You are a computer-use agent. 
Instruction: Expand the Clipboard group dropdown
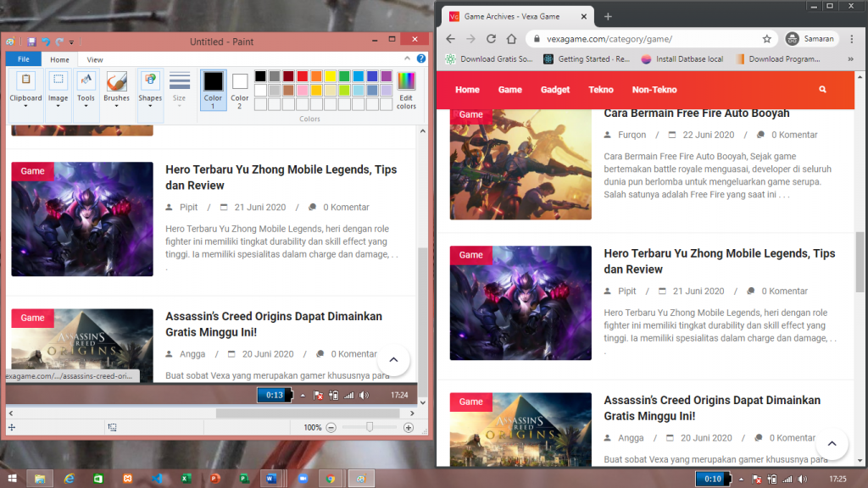pos(25,106)
